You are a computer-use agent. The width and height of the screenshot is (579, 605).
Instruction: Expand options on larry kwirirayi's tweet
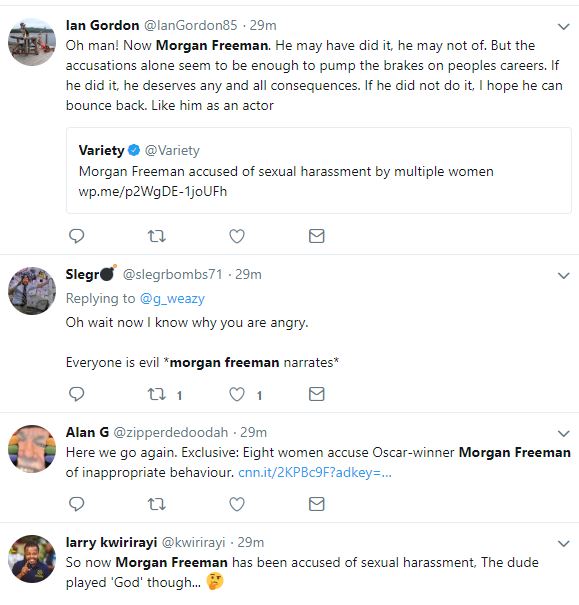pos(564,543)
